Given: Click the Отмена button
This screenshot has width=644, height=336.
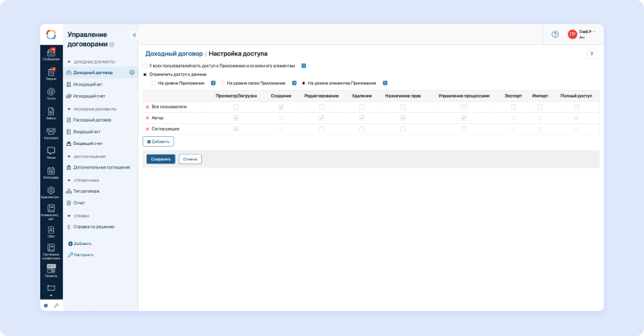Looking at the screenshot, I should tap(190, 159).
